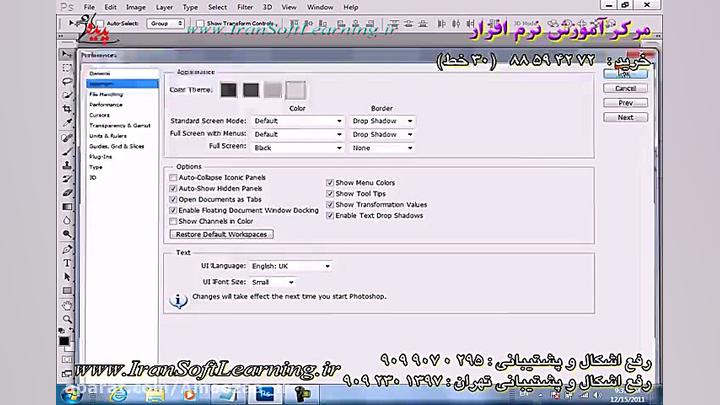Select the Dodge tool
720x405 pixels.
click(x=67, y=234)
